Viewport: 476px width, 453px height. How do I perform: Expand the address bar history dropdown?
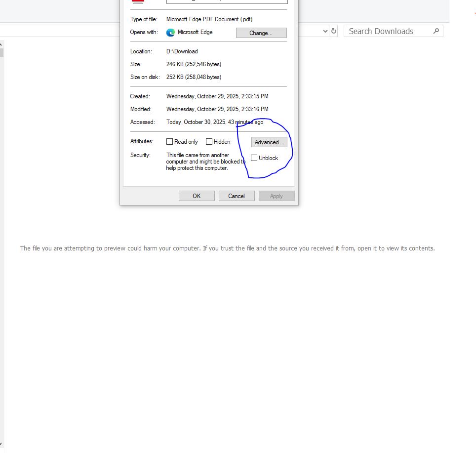[325, 31]
